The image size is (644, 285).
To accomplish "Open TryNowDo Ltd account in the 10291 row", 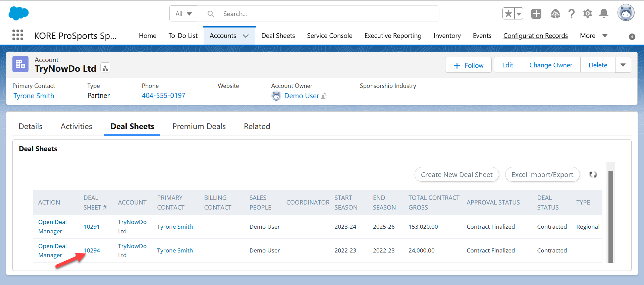I will (x=132, y=227).
